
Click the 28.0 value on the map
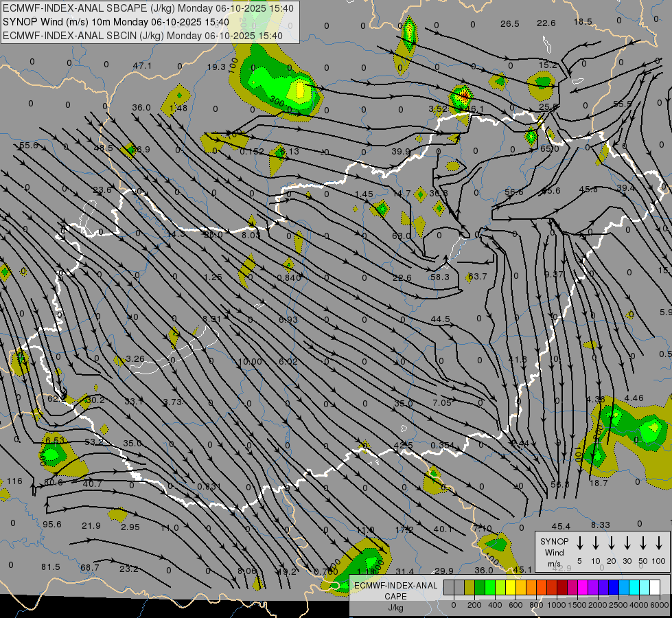(213, 235)
